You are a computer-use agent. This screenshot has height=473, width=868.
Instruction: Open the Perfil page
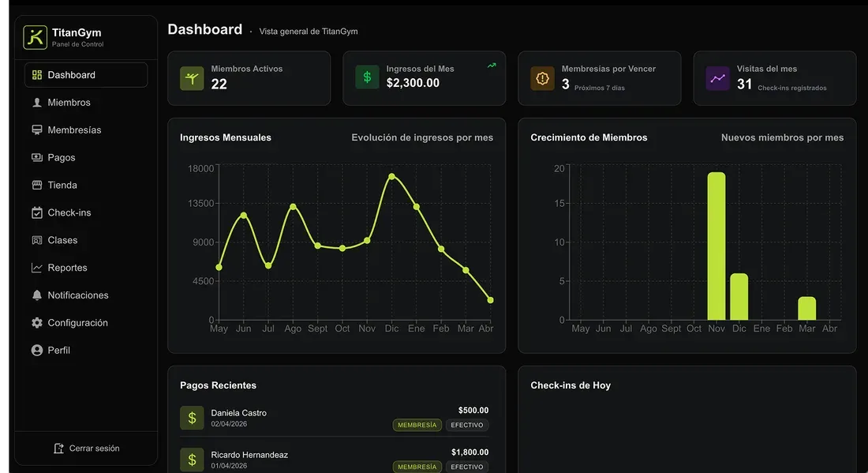click(86, 350)
